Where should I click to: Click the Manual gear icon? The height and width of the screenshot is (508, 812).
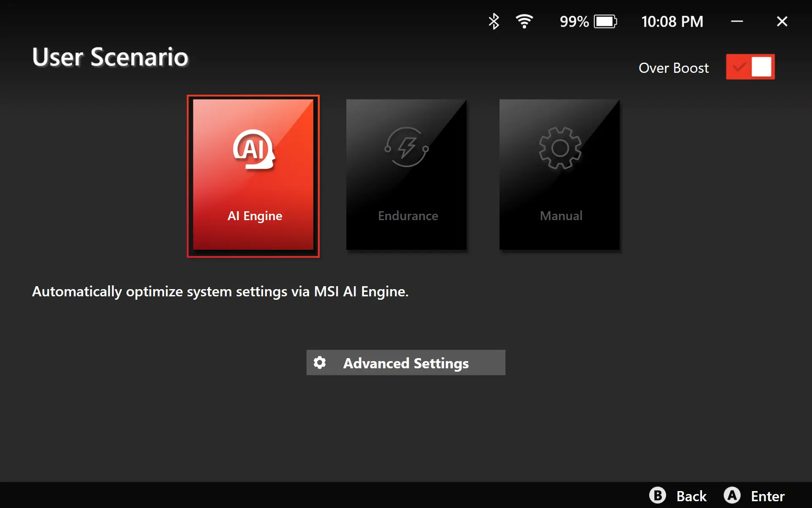[560, 148]
